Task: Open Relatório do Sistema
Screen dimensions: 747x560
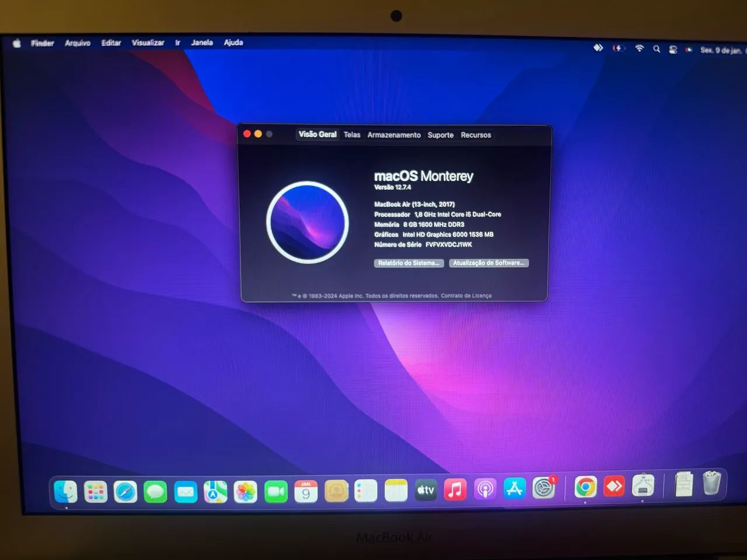Action: click(x=409, y=263)
